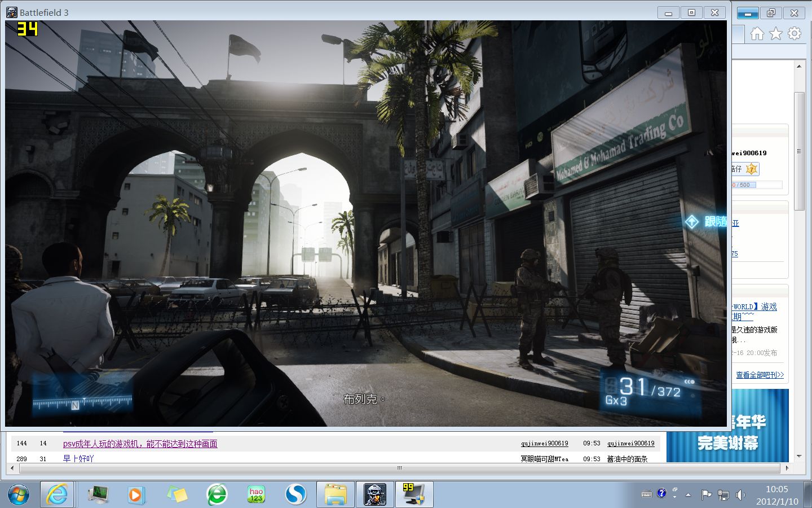Open the language bar options arrow

tap(675, 497)
